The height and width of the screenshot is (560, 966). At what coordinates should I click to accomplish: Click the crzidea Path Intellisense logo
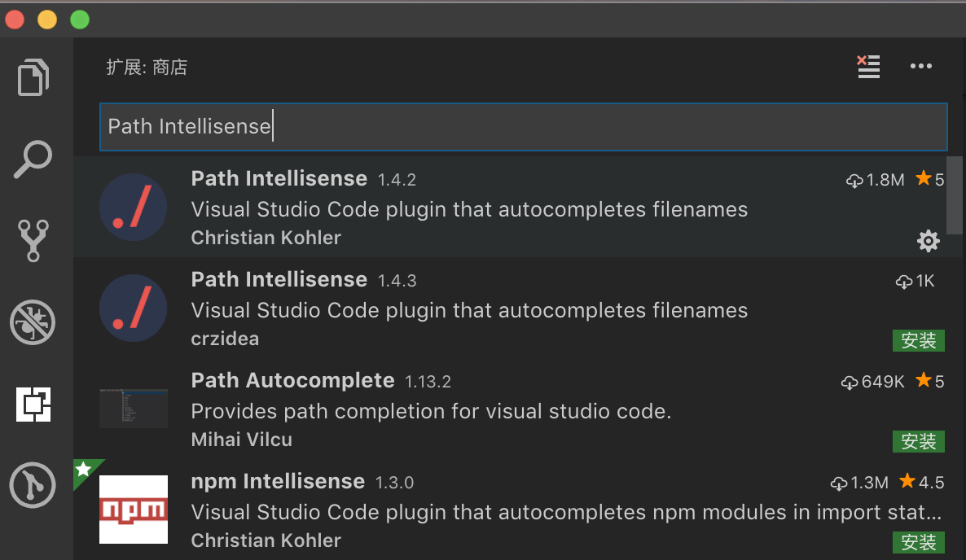click(x=134, y=308)
